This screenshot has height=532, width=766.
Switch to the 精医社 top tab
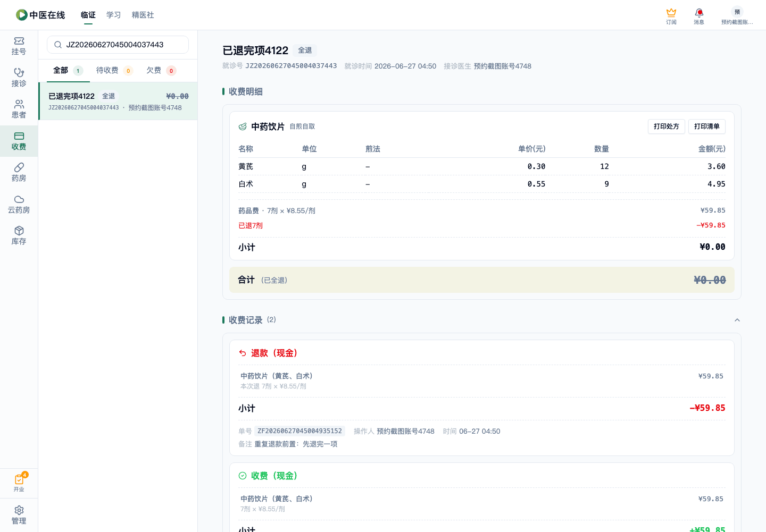coord(143,15)
